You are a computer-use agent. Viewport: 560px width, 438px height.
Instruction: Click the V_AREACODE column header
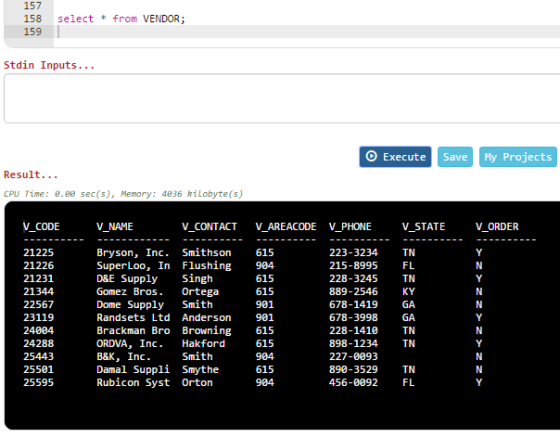tap(286, 227)
